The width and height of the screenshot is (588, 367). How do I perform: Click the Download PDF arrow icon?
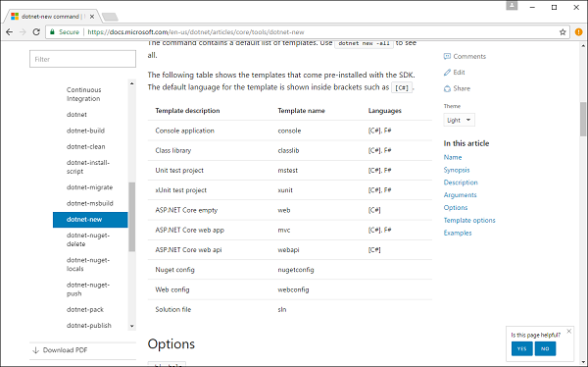[x=36, y=350]
